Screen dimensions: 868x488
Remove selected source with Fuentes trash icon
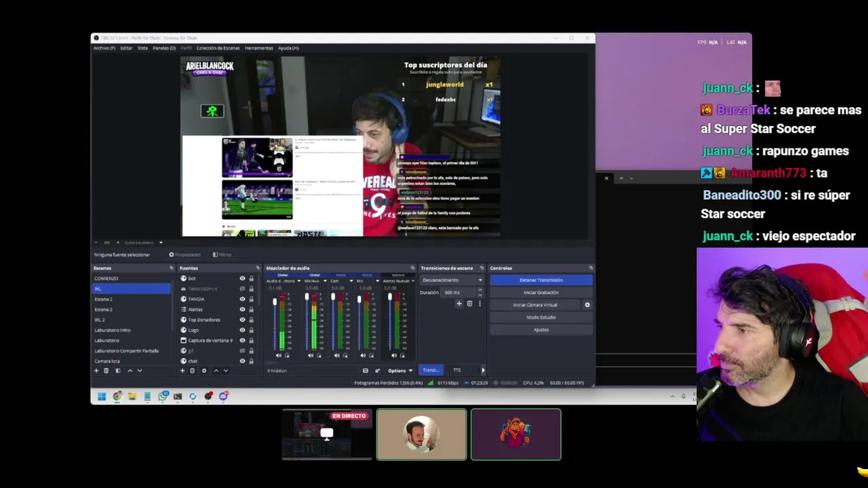coord(192,371)
